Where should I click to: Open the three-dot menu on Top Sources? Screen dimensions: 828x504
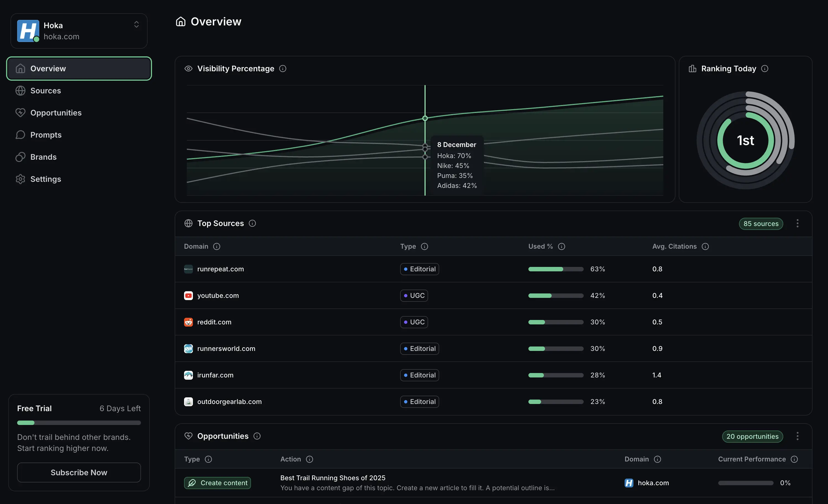coord(798,224)
